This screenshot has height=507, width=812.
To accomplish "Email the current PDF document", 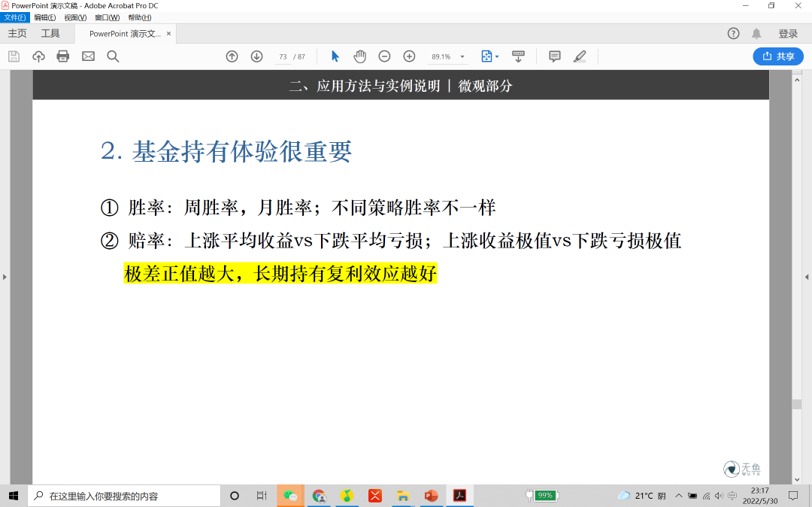I will tap(88, 56).
